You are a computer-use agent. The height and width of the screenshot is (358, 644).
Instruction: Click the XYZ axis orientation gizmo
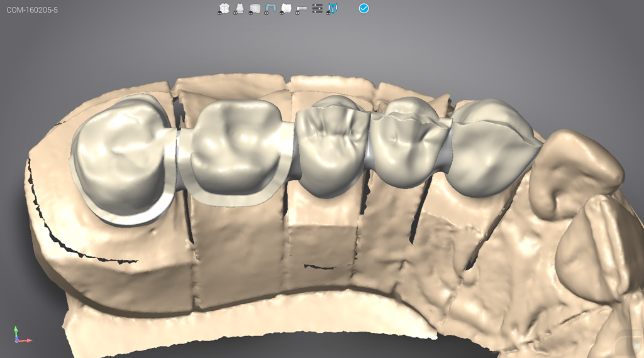pos(23,335)
